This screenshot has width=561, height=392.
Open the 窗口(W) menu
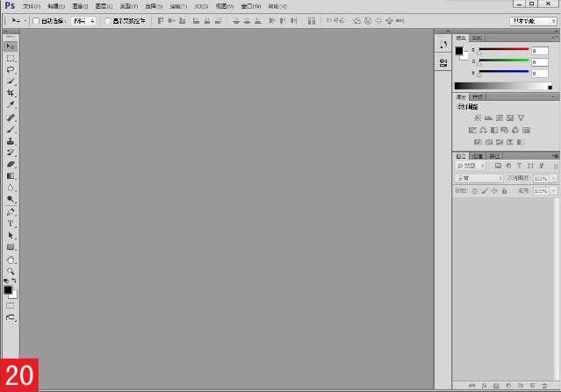coord(251,6)
